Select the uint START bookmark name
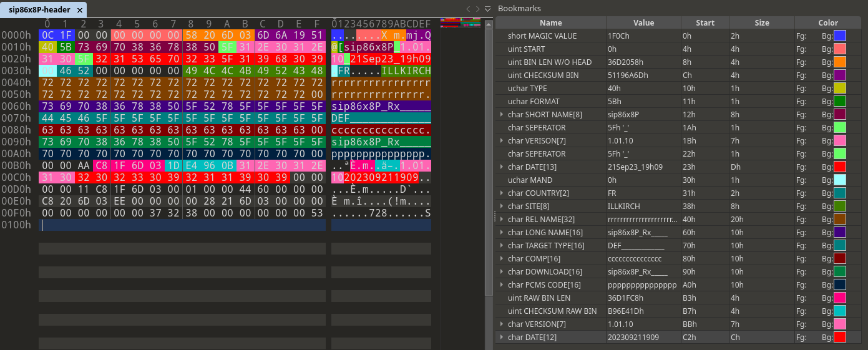Viewport: 868px width, 350px height. [526, 49]
